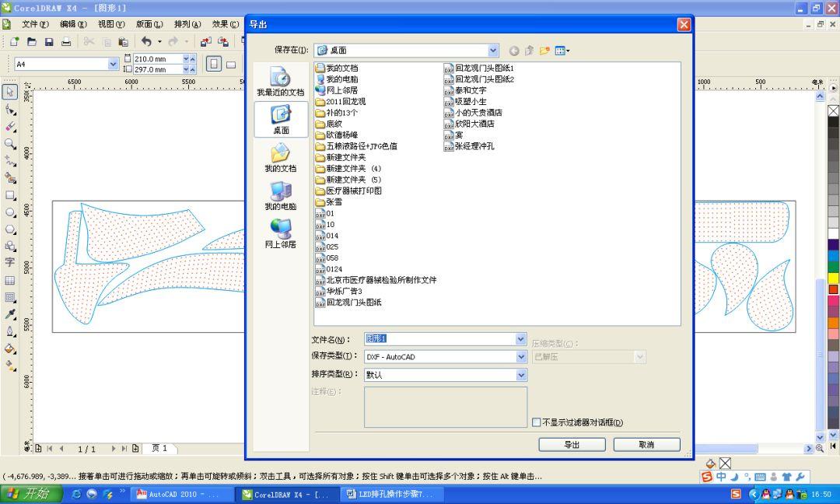Select the Pick tool in toolbox

pyautogui.click(x=10, y=93)
